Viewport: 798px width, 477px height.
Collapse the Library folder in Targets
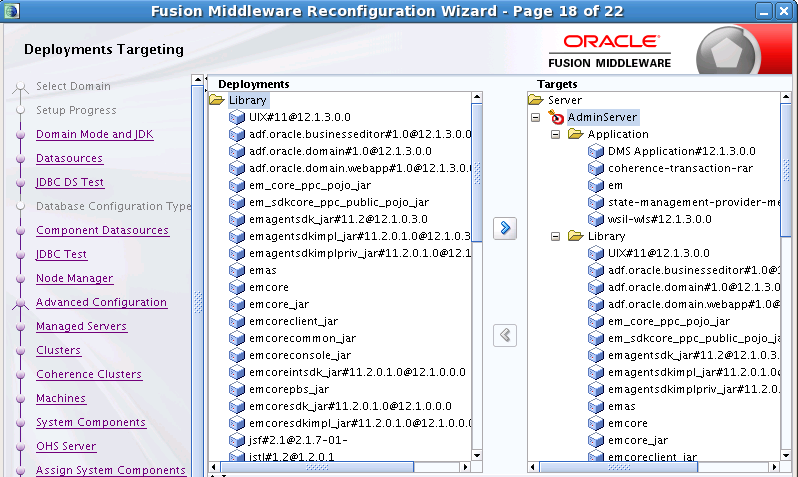click(556, 236)
